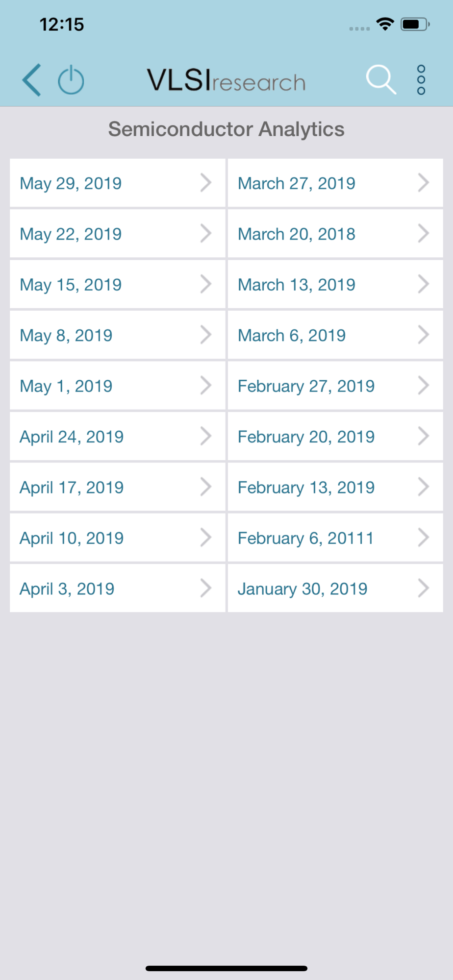The width and height of the screenshot is (453, 980).
Task: Select the May 15, 2019 entry
Action: pyautogui.click(x=118, y=284)
